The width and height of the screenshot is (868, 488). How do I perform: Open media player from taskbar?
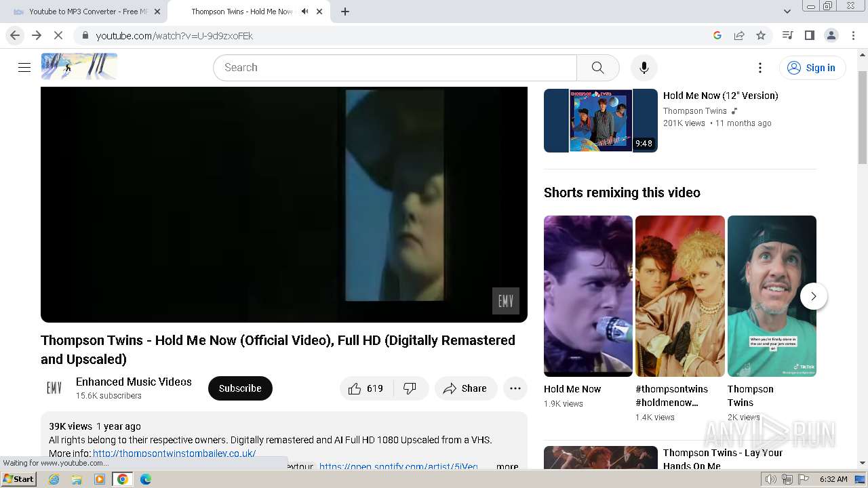(x=100, y=479)
